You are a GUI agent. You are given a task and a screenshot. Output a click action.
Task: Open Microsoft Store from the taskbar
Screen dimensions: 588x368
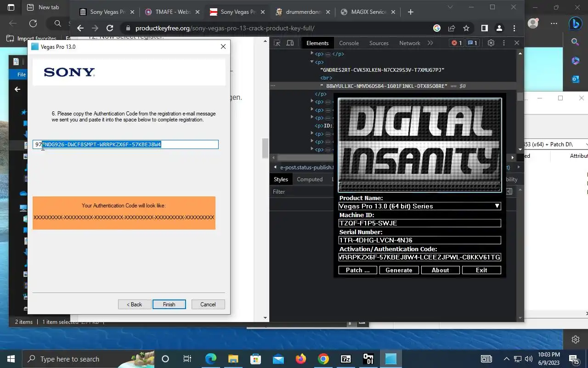(256, 359)
